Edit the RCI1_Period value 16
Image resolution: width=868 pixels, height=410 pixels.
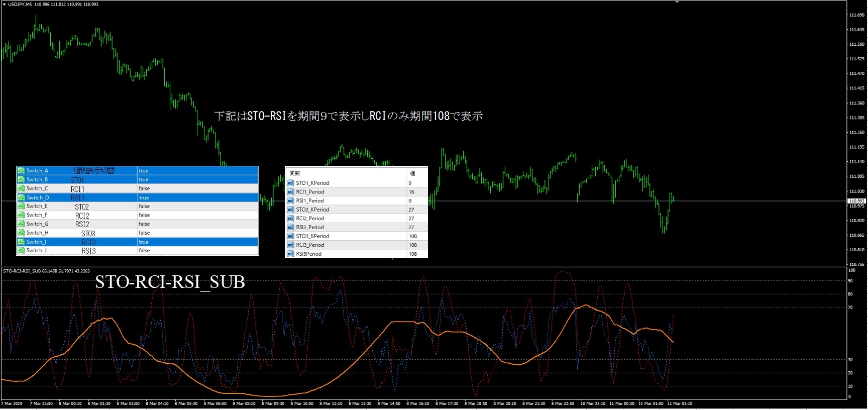[x=411, y=192]
